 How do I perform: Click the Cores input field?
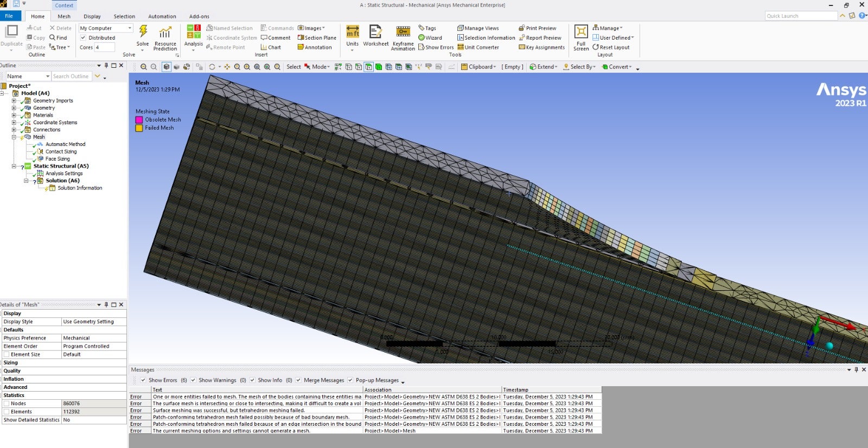[x=105, y=47]
